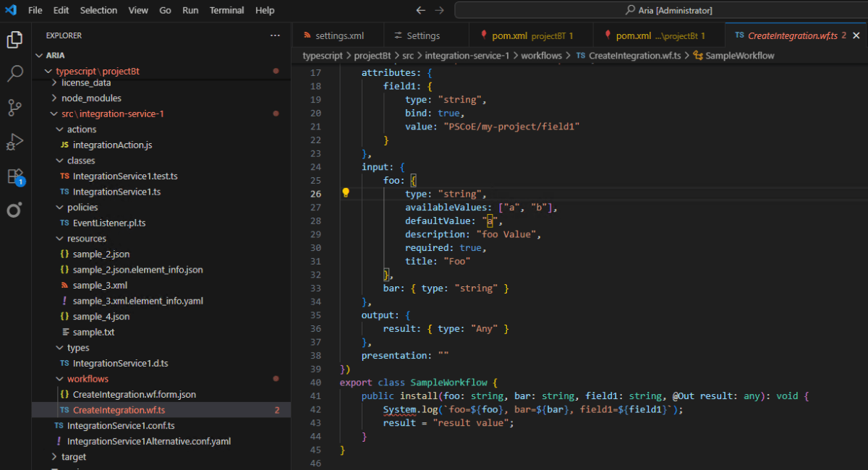Open the Terminal menu
This screenshot has width=868, height=470.
227,10
